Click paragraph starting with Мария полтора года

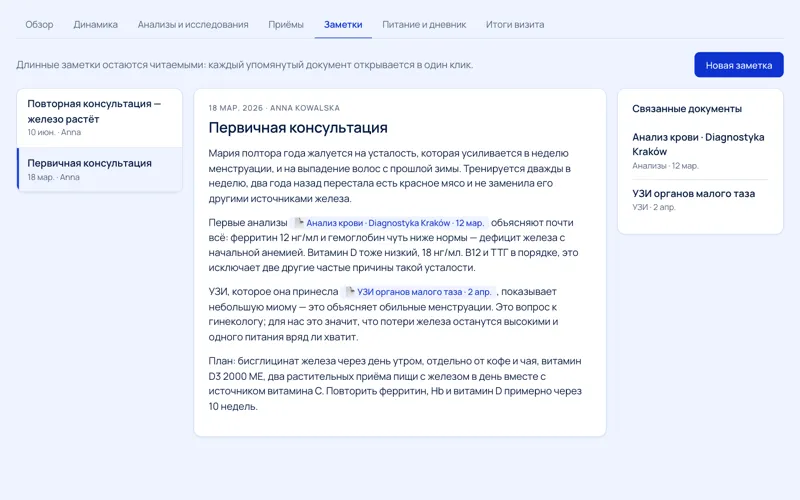point(390,176)
